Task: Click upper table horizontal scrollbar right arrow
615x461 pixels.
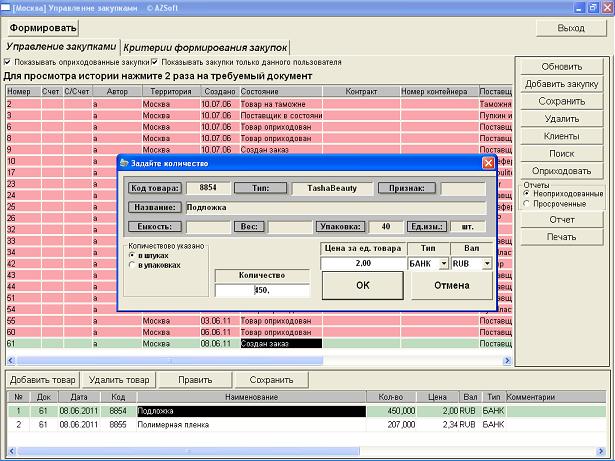Action: 508,360
